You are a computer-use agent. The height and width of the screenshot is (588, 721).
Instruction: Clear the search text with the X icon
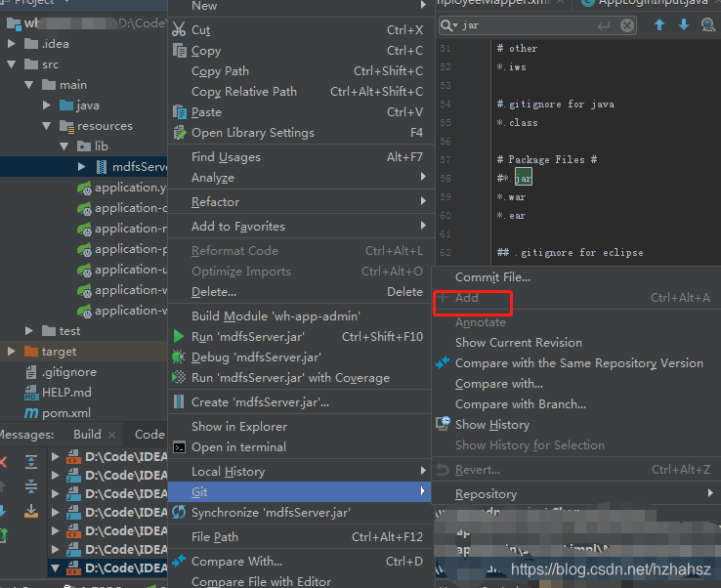(627, 25)
